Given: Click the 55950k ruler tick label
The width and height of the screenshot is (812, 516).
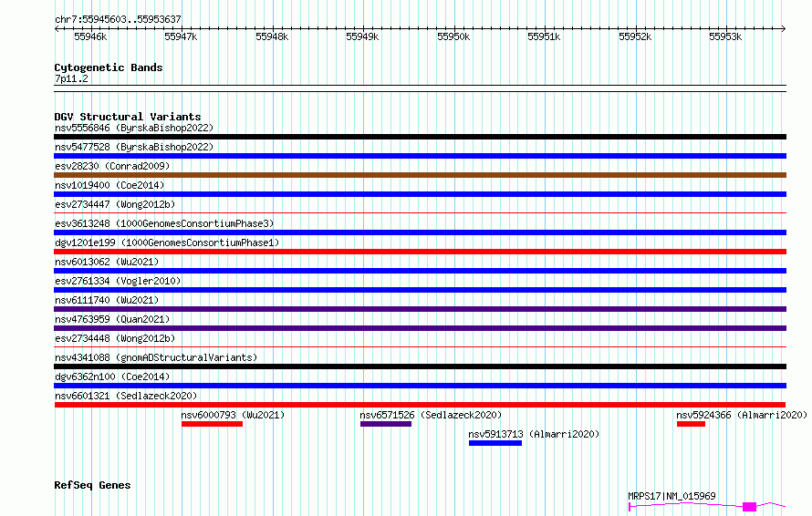Looking at the screenshot, I should click(x=453, y=36).
